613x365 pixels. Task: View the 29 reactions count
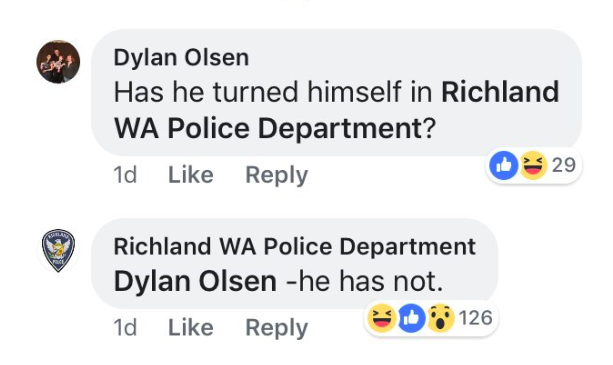coord(564,165)
